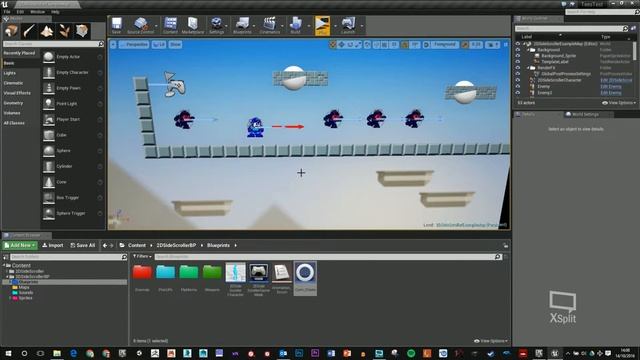Open the Marketplace toolbar icon
Viewport: 640px width, 360px height.
click(x=193, y=25)
